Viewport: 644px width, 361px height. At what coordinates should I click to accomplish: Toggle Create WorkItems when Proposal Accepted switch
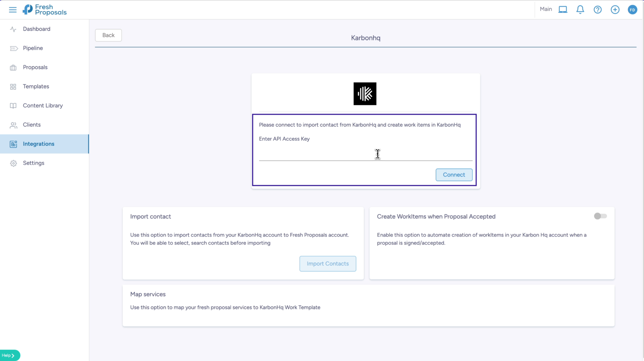600,216
